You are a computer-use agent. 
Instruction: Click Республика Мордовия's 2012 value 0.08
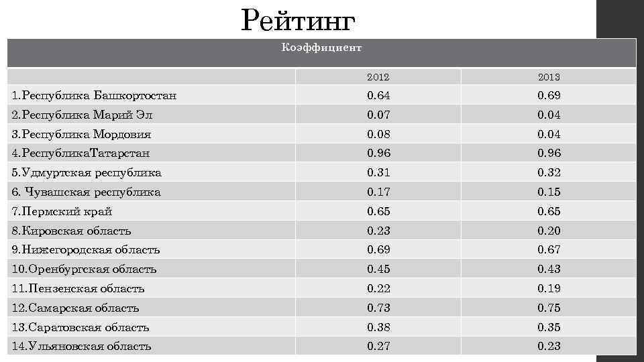click(x=378, y=134)
